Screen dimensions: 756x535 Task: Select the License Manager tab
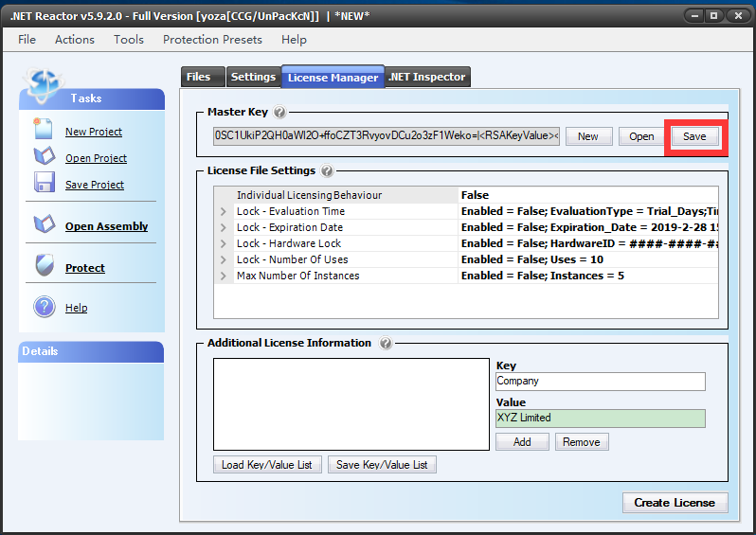(333, 77)
